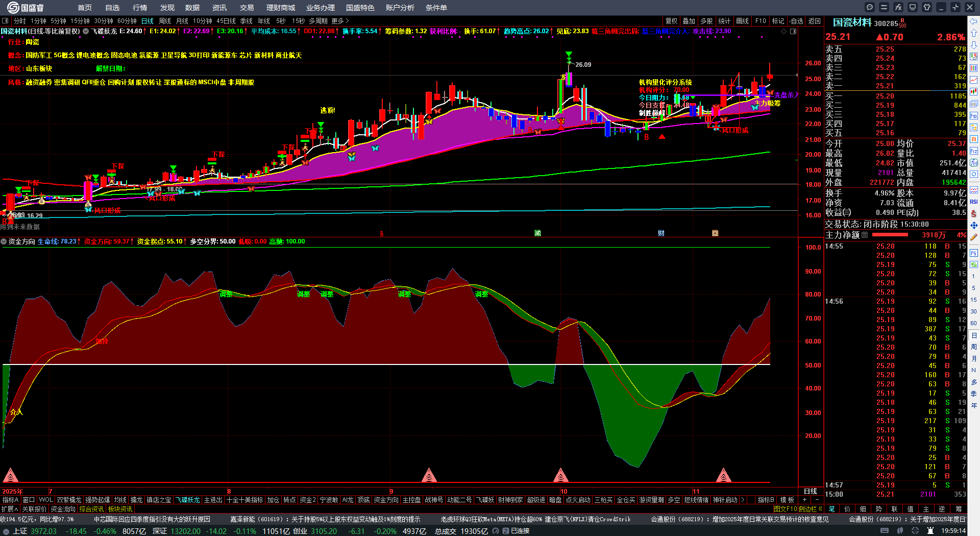Click the screen display icon in title bar
980x536 pixels.
(x=913, y=7)
